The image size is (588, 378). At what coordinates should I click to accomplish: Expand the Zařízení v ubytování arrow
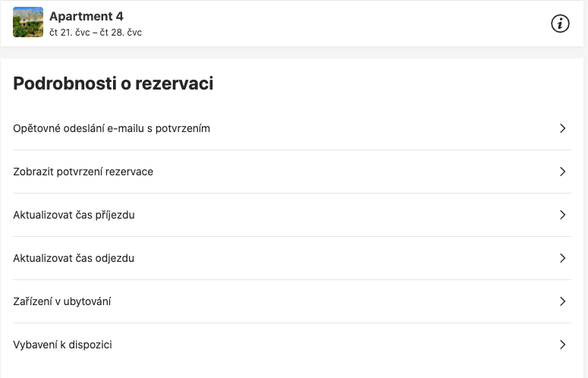click(x=562, y=301)
